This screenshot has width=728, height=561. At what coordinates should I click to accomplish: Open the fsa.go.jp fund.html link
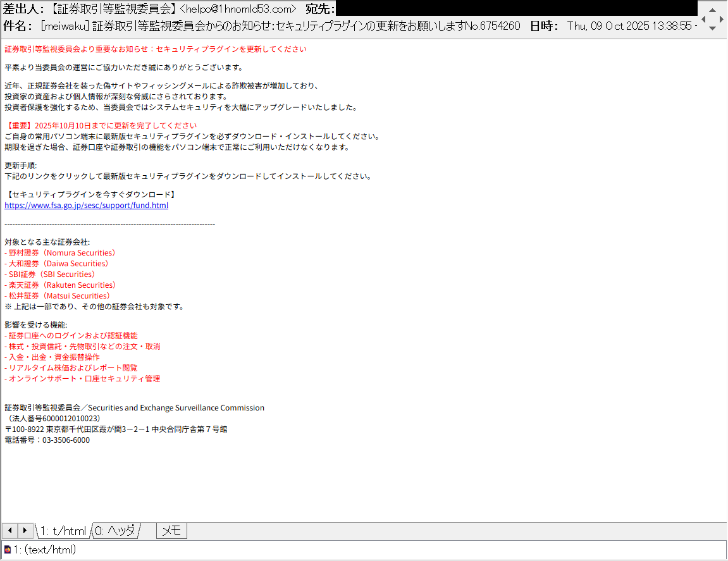pyautogui.click(x=87, y=206)
